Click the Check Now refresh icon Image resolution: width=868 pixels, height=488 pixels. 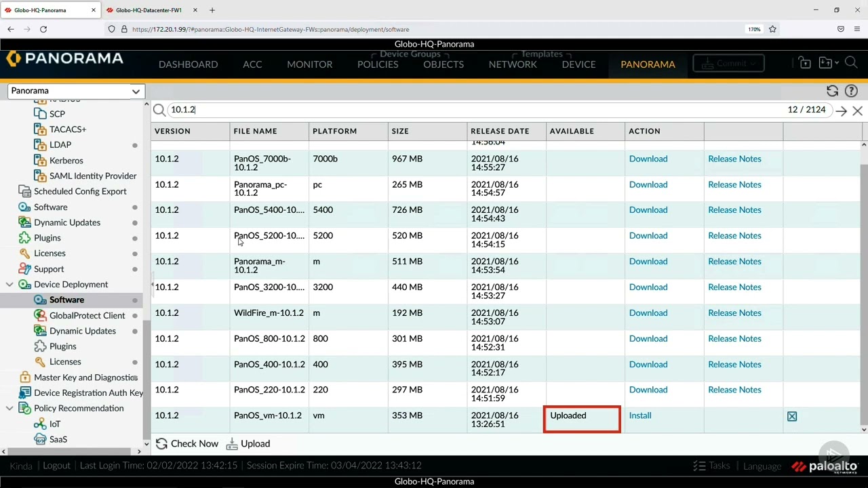(161, 444)
